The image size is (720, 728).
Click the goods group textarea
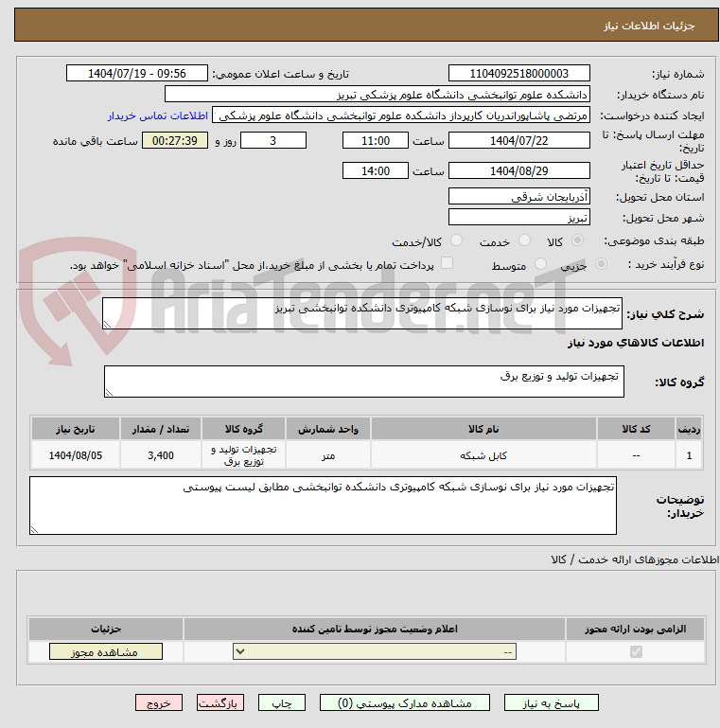pyautogui.click(x=363, y=382)
